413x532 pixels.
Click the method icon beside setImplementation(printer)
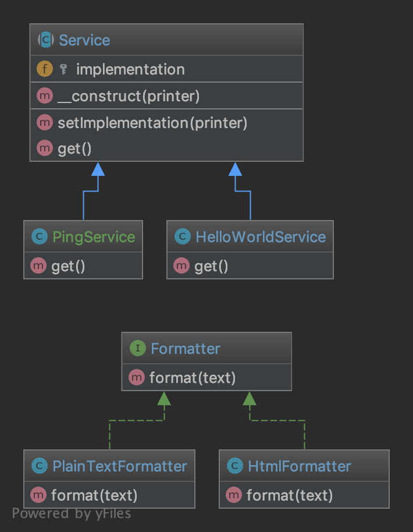click(x=45, y=123)
